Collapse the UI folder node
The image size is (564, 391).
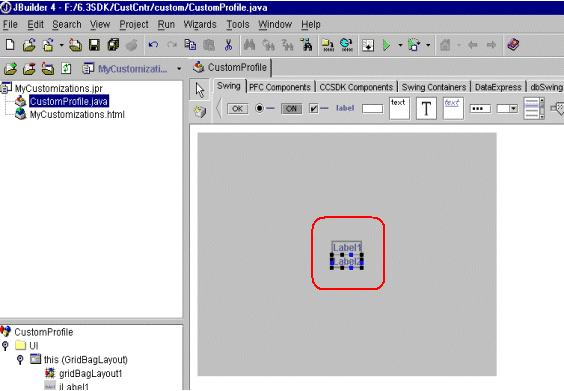tap(5, 346)
